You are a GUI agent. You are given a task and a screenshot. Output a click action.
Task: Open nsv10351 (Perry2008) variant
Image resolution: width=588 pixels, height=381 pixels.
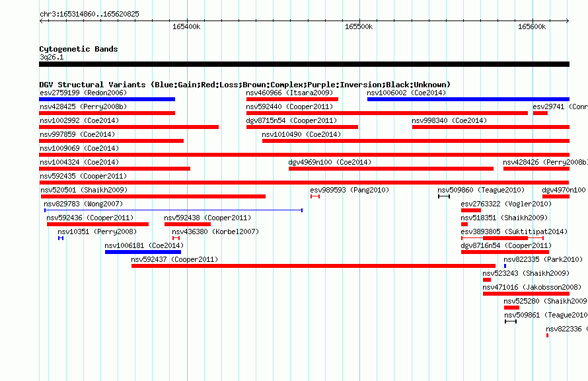tap(97, 232)
